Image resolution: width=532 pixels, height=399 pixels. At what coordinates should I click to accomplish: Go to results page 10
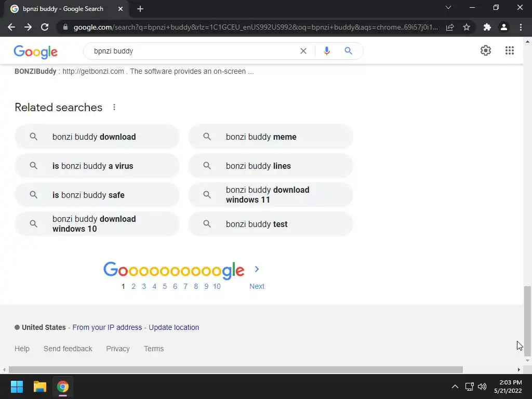click(x=217, y=286)
